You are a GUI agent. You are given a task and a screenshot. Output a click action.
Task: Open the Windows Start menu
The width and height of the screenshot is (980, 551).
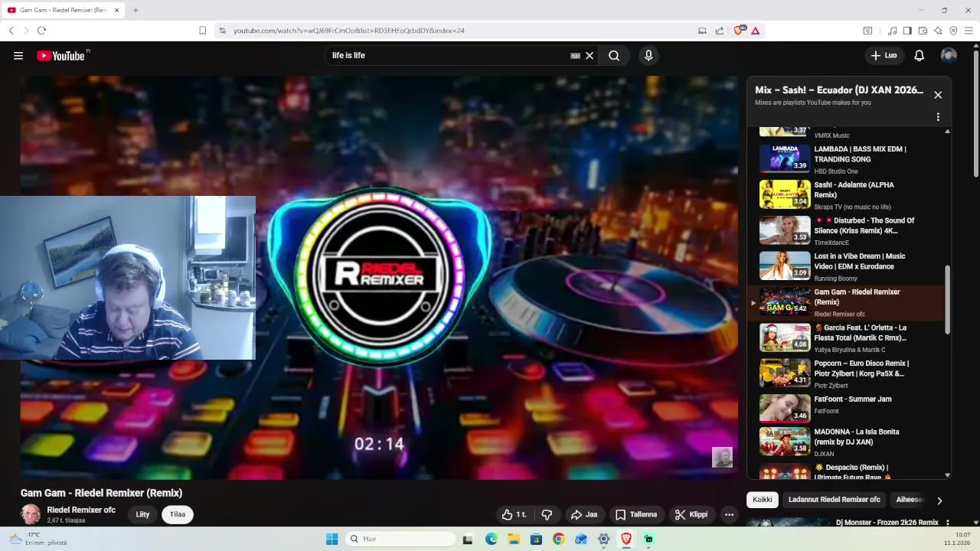(332, 539)
